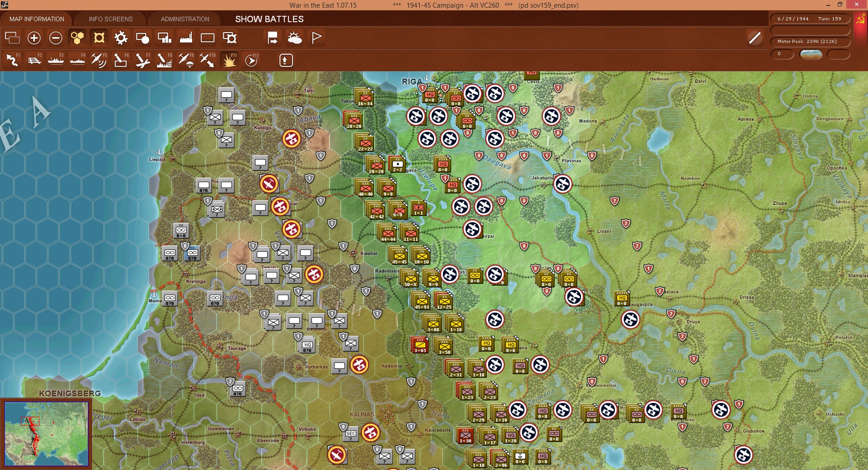
Task: Click the rectangle-with-bar-chart icon
Action: [164, 38]
